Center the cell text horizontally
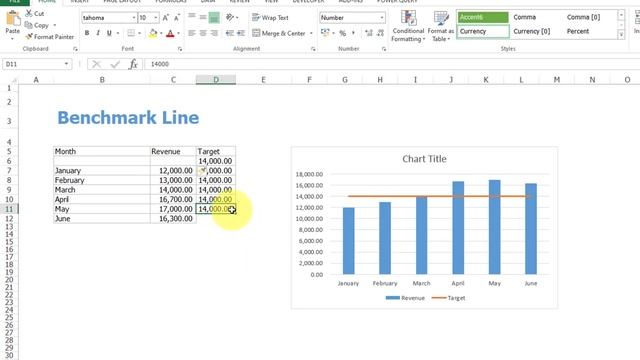This screenshot has height=360, width=640. click(x=203, y=33)
